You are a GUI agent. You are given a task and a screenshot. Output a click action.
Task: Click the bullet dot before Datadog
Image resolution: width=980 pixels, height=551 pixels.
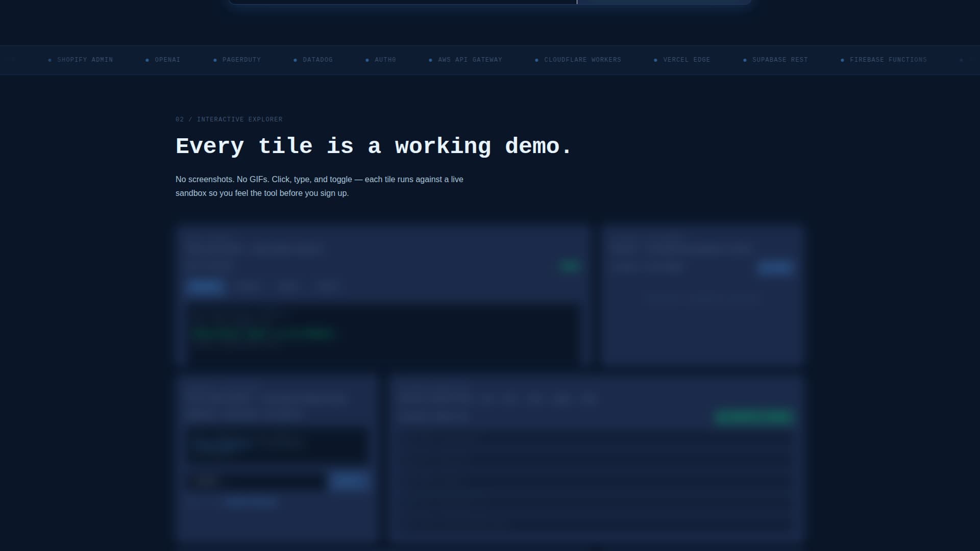tap(295, 60)
